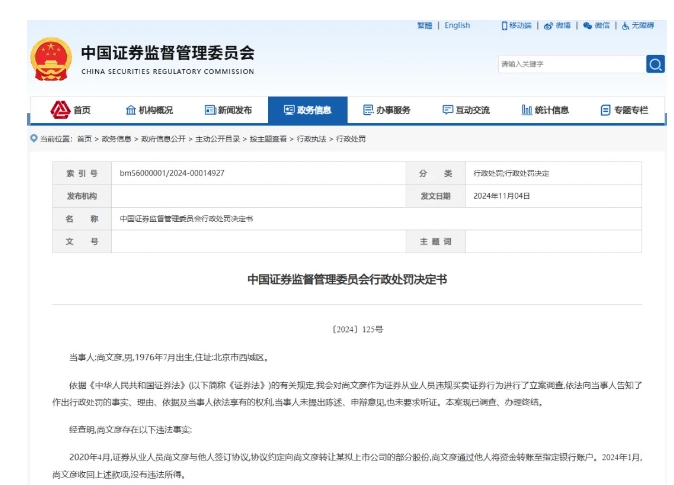Click the line 经查明,尚文彦存在以下违法事实
Viewport: 674px width, 485px height.
pyautogui.click(x=131, y=430)
